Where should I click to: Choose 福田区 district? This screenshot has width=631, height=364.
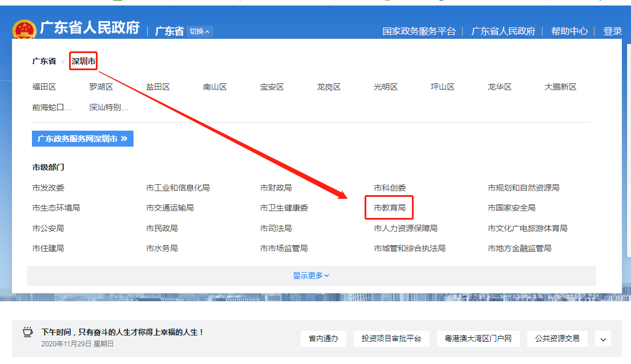[44, 87]
